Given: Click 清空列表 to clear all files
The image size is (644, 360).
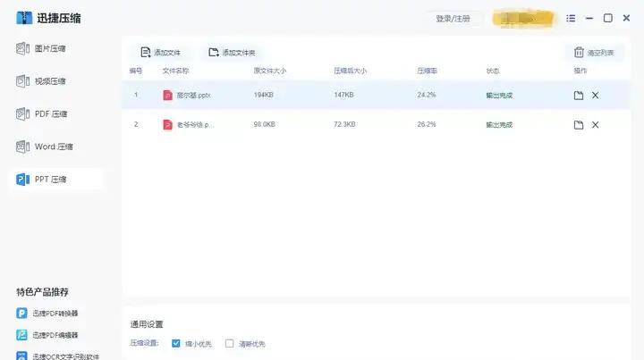Looking at the screenshot, I should (x=594, y=53).
